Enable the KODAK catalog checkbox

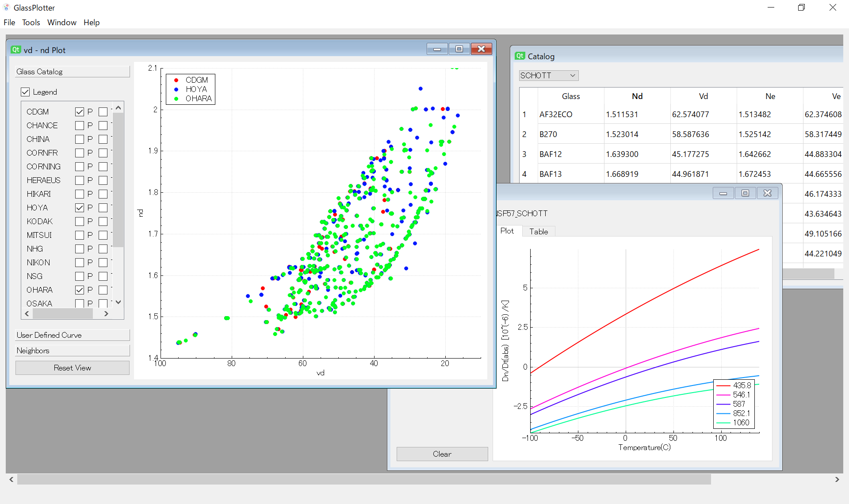tap(80, 221)
